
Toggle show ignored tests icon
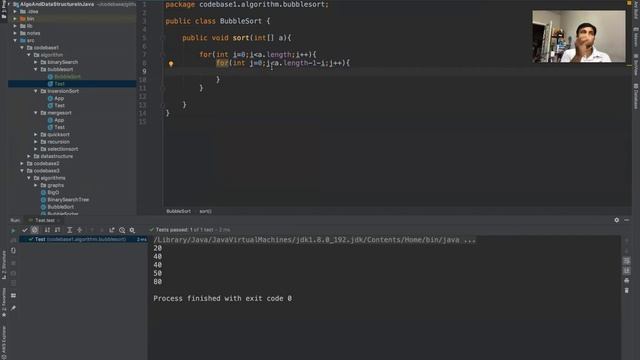(35, 230)
